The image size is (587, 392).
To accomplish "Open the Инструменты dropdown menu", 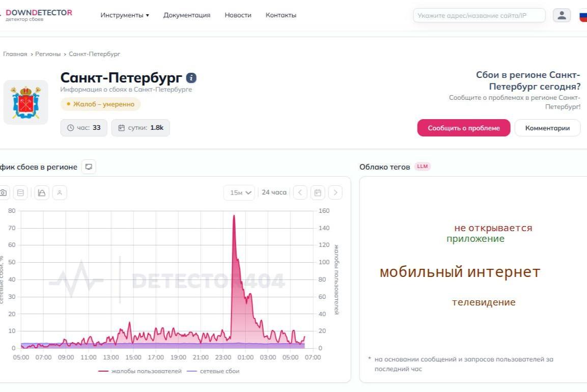I will pyautogui.click(x=125, y=15).
